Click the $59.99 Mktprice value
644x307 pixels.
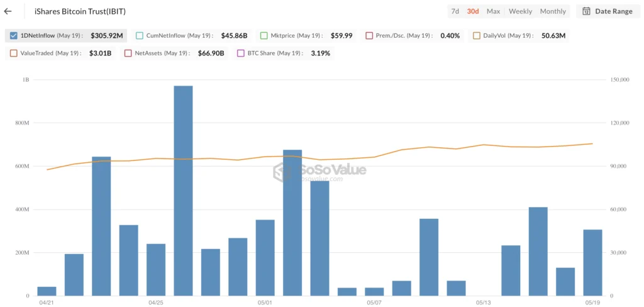(341, 36)
